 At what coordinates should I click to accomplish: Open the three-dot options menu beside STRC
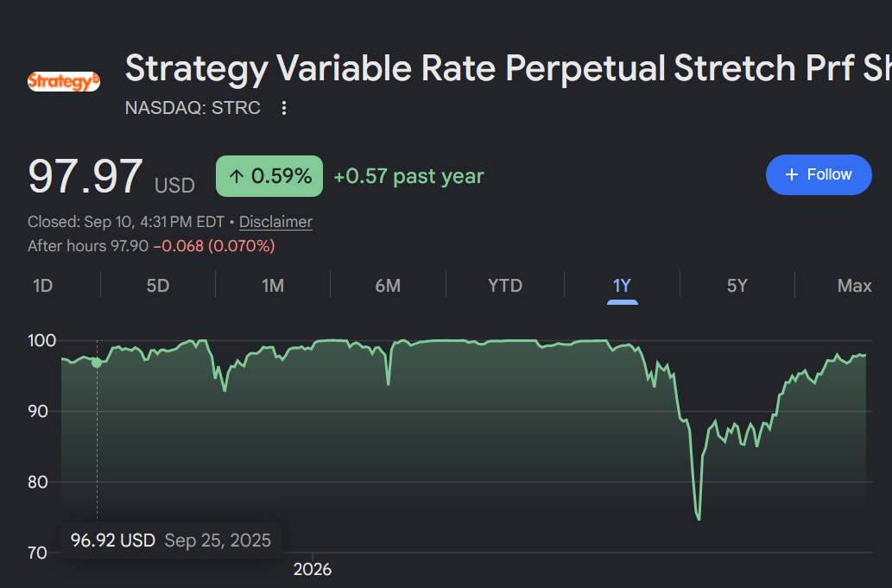click(284, 108)
